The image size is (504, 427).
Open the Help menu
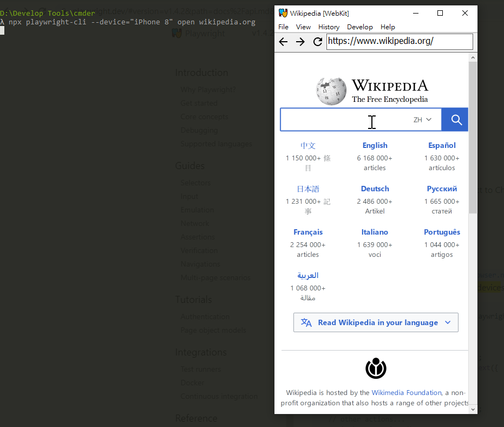pyautogui.click(x=388, y=27)
